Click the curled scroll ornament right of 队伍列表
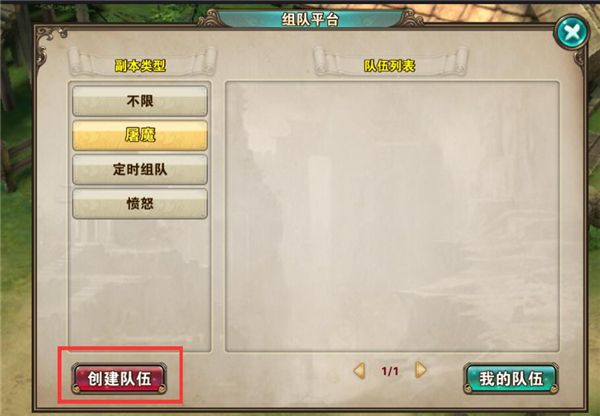This screenshot has height=416, width=600. tap(455, 61)
